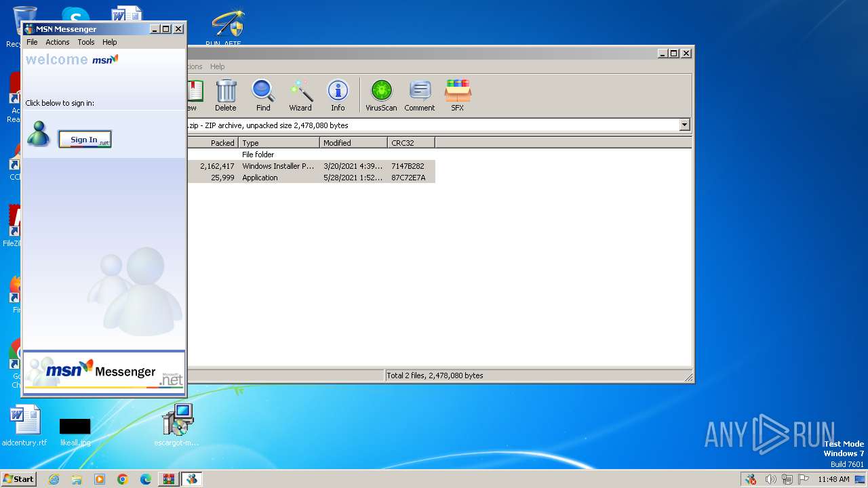Click the network tray icon
The image size is (868, 488).
point(787,479)
